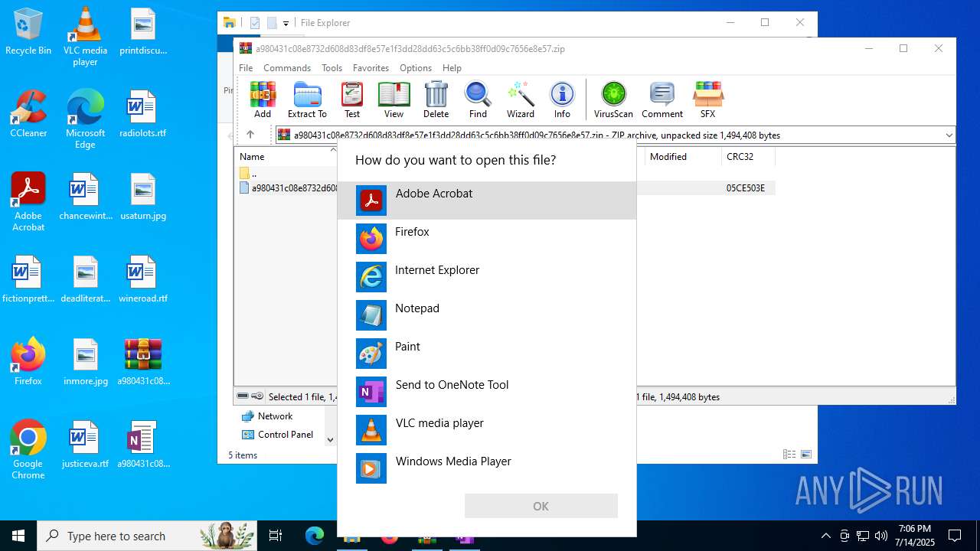Select the wineroad.rtf desktop file
980x551 pixels.
tap(142, 279)
